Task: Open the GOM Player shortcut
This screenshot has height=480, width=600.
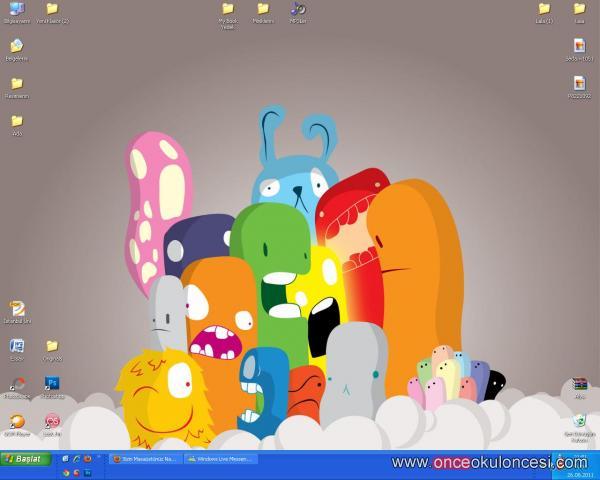Action: point(16,421)
